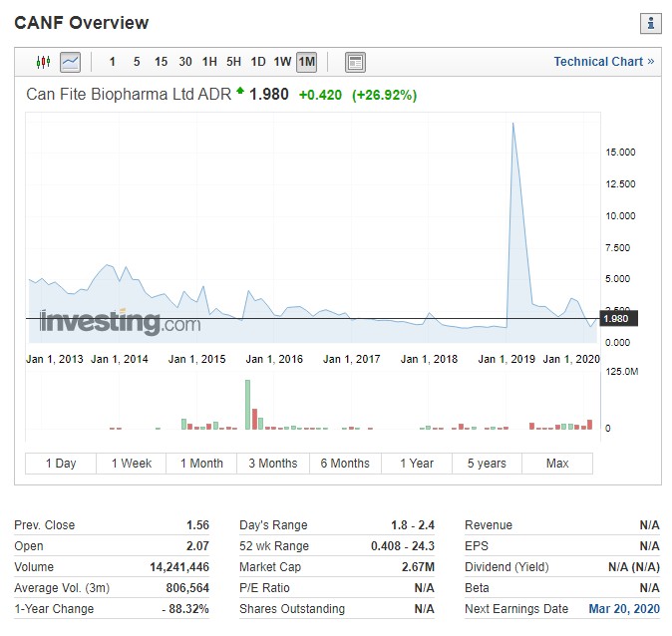The image size is (672, 636).
Task: Show the 5 years range
Action: (x=487, y=464)
